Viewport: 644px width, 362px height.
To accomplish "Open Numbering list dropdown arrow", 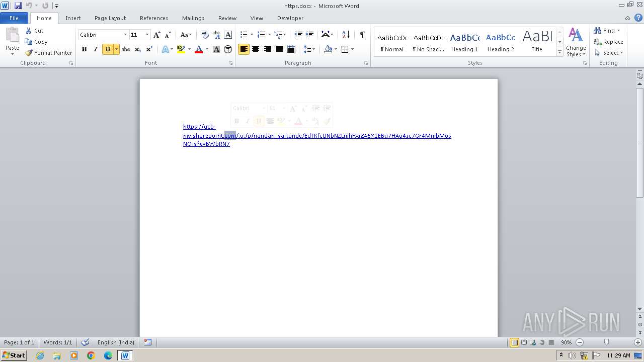I will coord(269,35).
